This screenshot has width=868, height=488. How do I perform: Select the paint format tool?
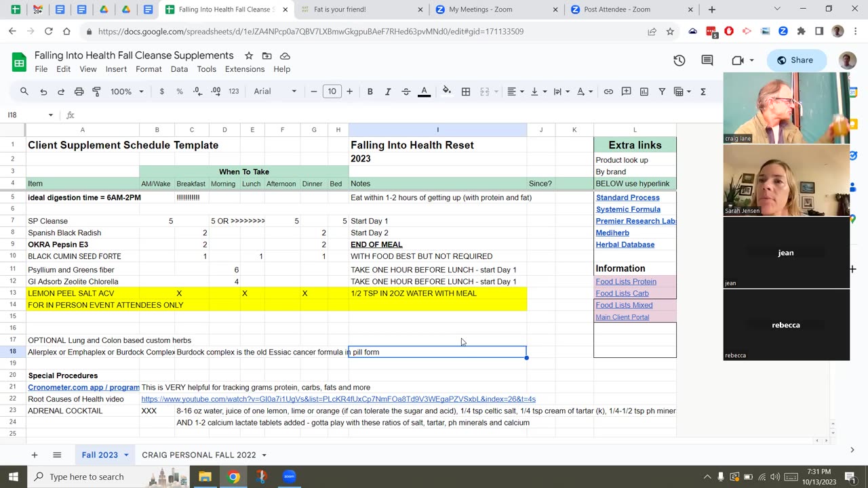click(96, 91)
